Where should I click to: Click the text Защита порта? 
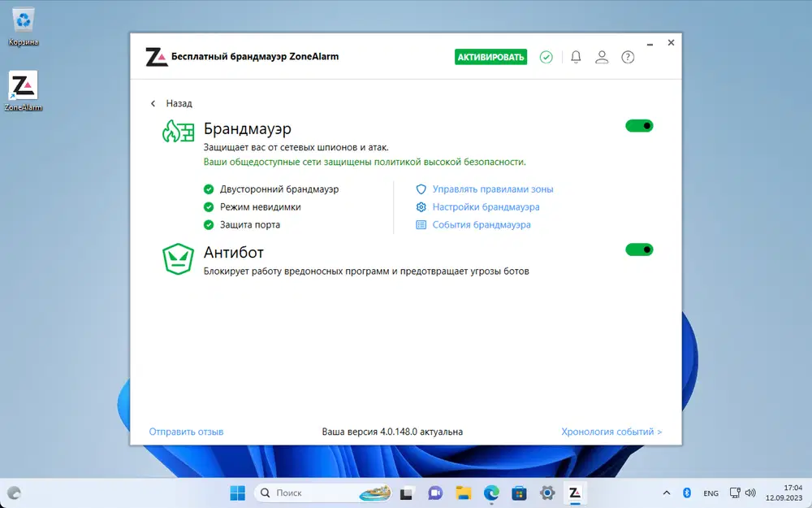pos(249,224)
